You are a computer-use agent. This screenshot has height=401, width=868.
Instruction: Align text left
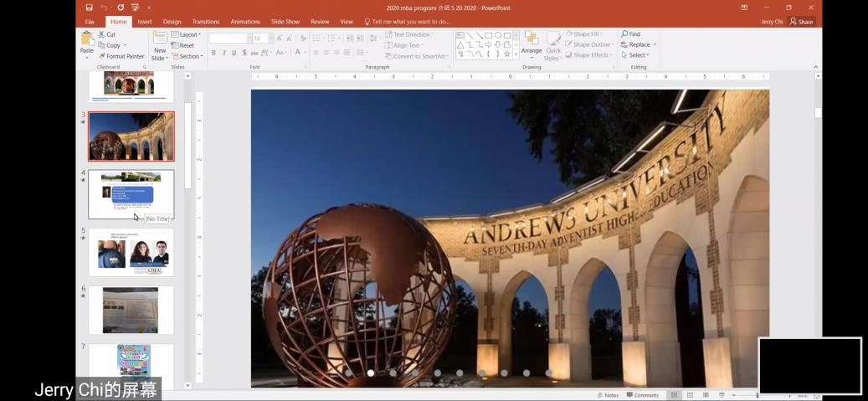pyautogui.click(x=316, y=53)
